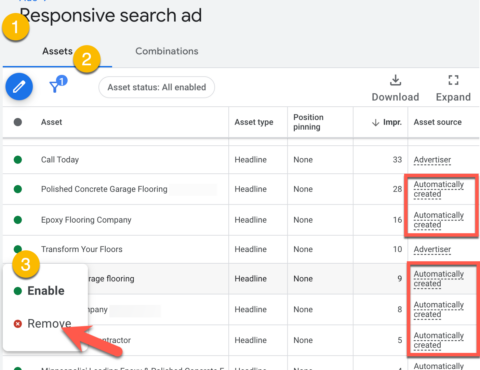This screenshot has width=480, height=370.
Task: Click impressions value 16
Action: point(397,220)
